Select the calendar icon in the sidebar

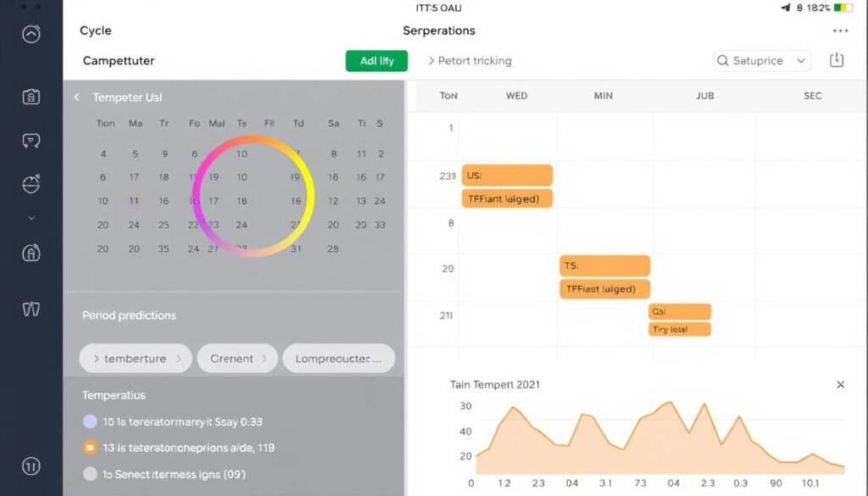point(31,97)
